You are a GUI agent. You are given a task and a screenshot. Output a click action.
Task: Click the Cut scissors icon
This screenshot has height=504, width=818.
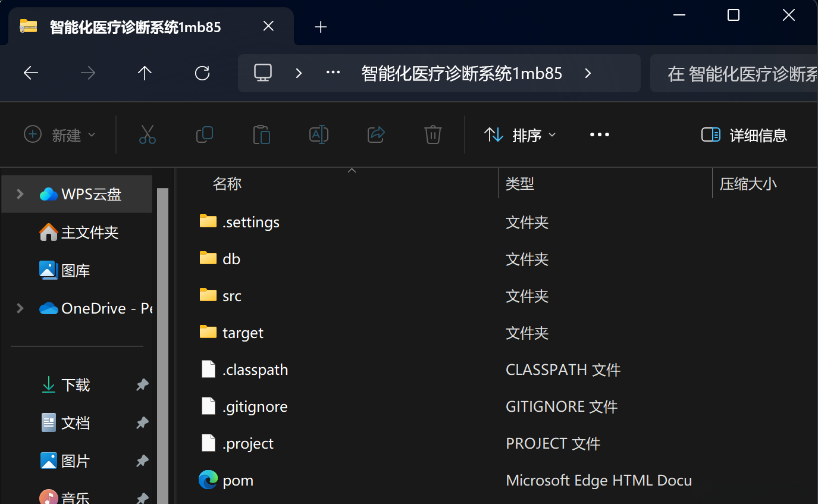(x=148, y=135)
